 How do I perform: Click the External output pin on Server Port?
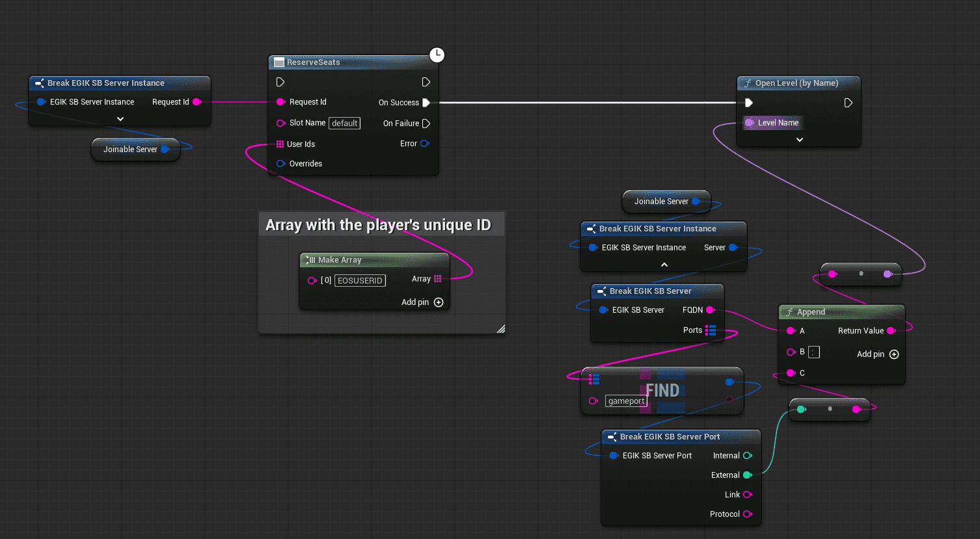click(748, 475)
